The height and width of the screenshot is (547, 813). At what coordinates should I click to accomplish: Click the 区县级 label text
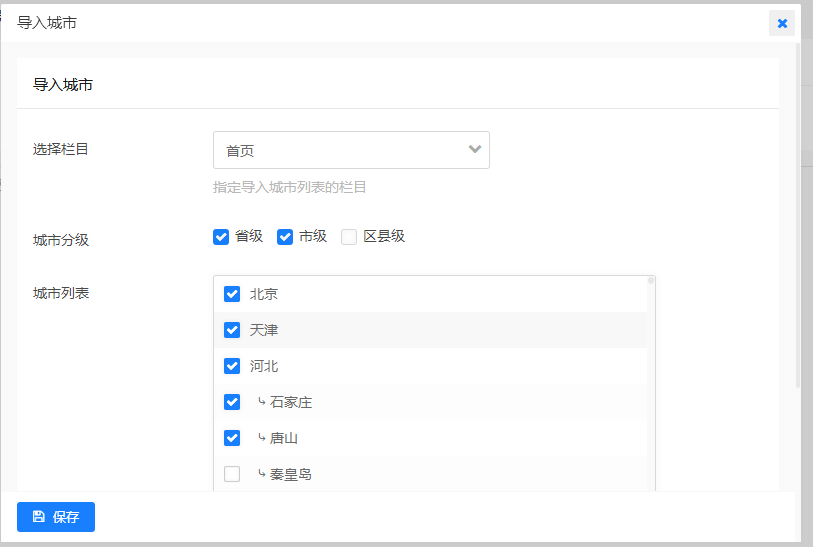click(384, 237)
